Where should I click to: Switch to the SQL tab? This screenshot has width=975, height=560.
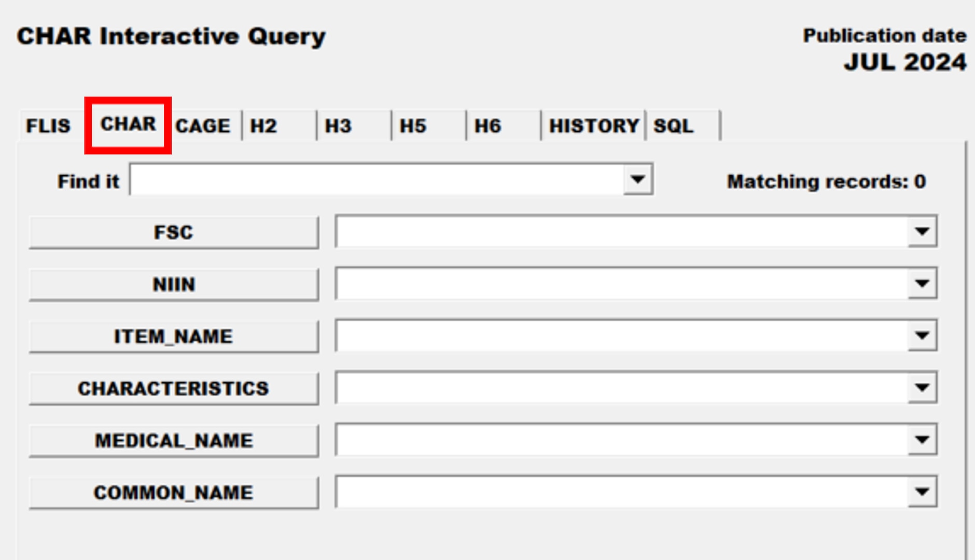click(683, 125)
